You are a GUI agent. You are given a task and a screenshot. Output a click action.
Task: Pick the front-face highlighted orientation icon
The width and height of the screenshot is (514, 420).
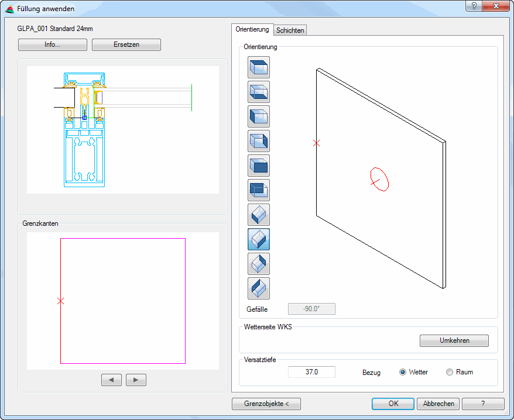click(259, 166)
